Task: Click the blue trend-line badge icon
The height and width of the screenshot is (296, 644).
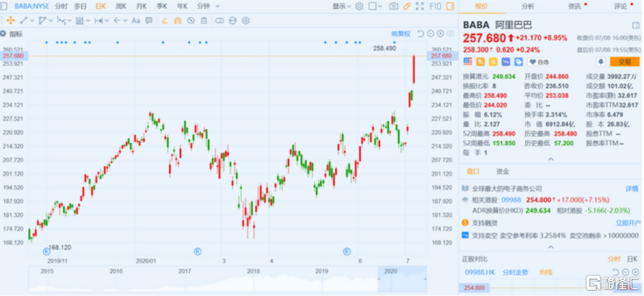Action: 506,61
